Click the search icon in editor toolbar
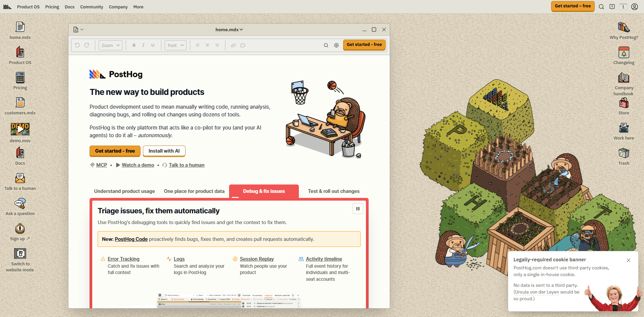 (x=326, y=45)
